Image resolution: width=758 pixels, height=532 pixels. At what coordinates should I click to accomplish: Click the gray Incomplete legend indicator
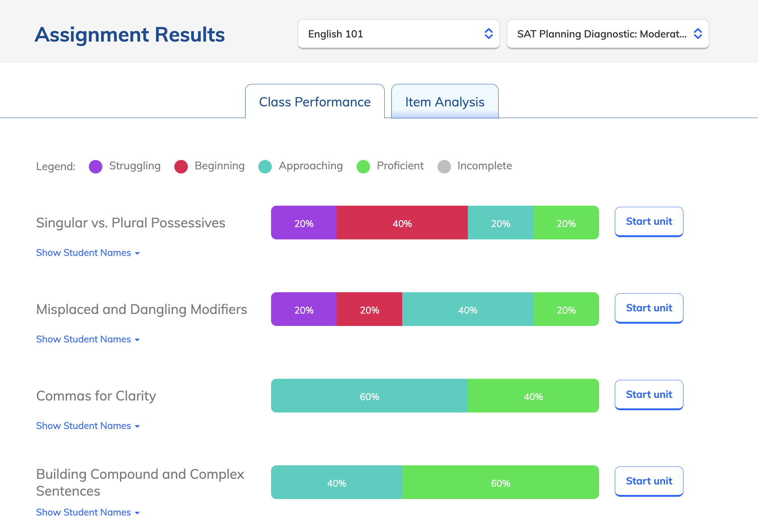click(444, 166)
